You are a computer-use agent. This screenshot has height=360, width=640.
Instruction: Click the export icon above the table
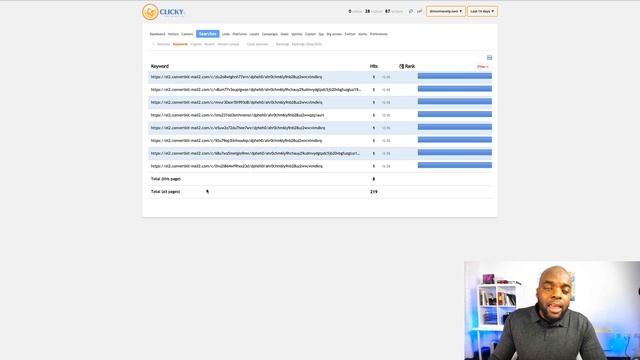(x=489, y=58)
